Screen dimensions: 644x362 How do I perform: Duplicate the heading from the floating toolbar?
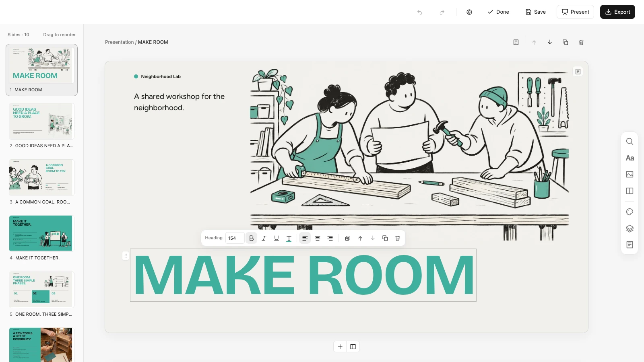pos(385,238)
